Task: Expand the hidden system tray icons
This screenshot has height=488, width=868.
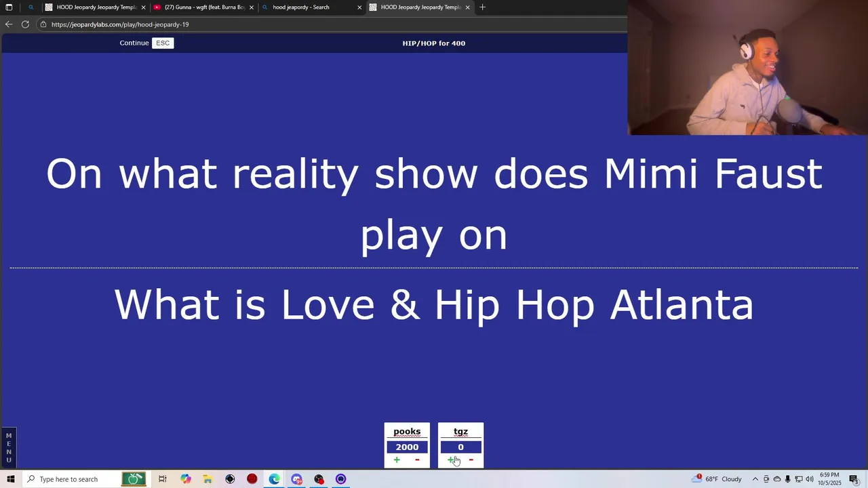Action: pyautogui.click(x=755, y=479)
